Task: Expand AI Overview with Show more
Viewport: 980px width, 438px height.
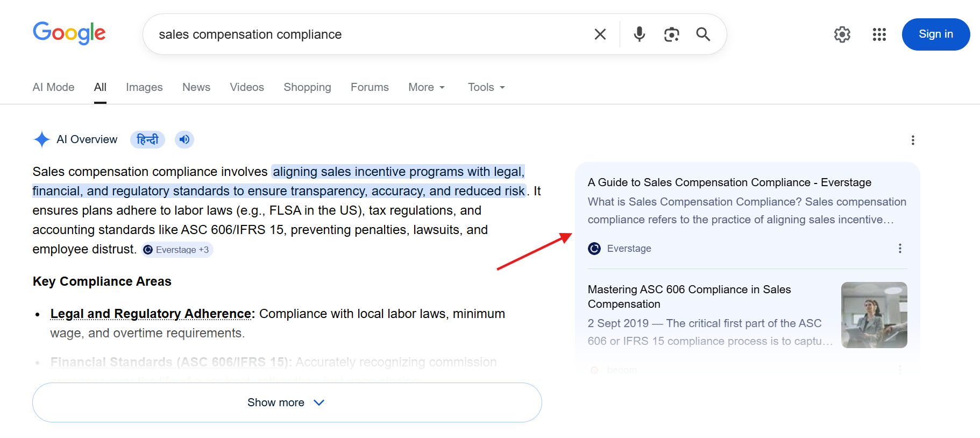Action: 287,402
